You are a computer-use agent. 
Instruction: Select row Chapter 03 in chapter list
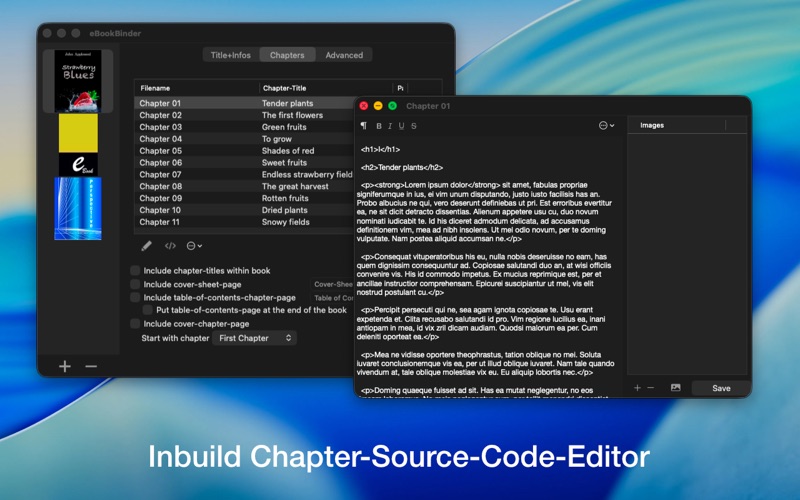point(244,127)
